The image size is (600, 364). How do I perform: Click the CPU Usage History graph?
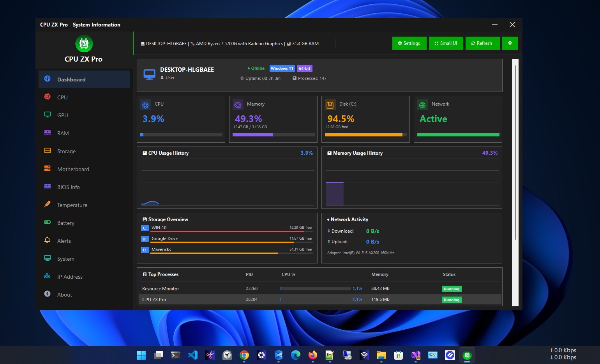(x=227, y=182)
